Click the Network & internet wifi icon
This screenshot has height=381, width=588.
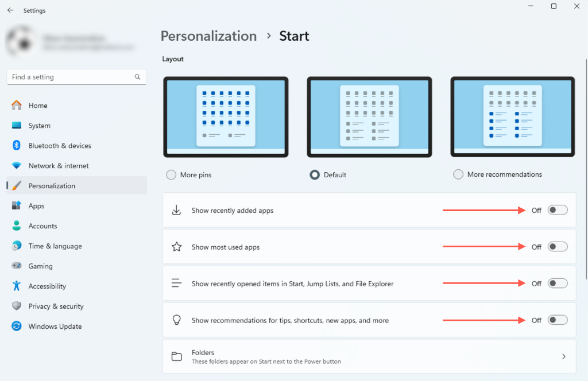point(17,166)
